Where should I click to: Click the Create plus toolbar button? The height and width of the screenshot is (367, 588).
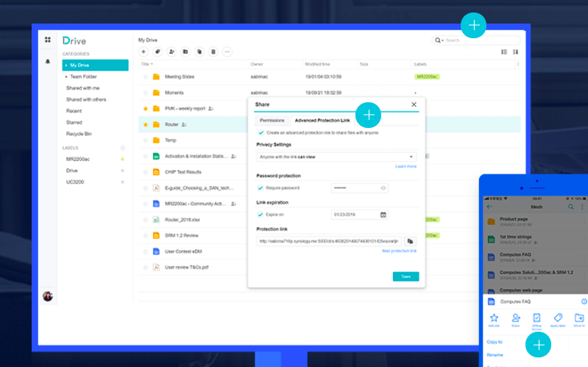click(144, 51)
